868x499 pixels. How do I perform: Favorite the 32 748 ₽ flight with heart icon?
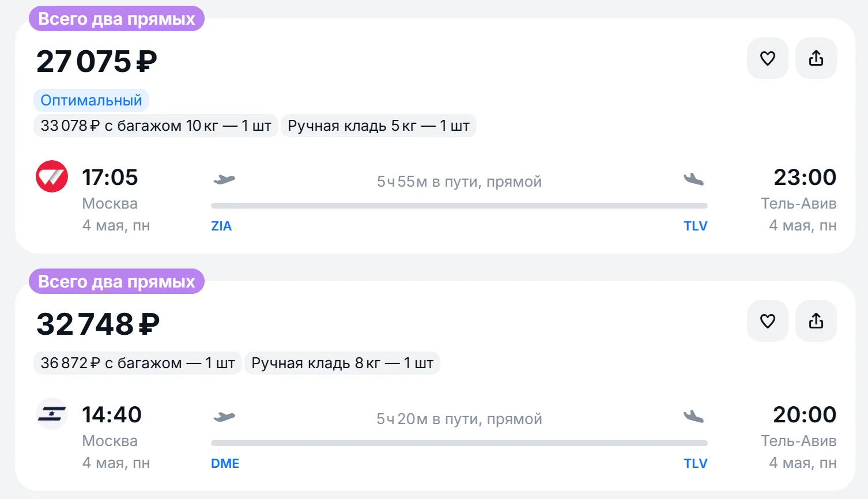pos(768,321)
